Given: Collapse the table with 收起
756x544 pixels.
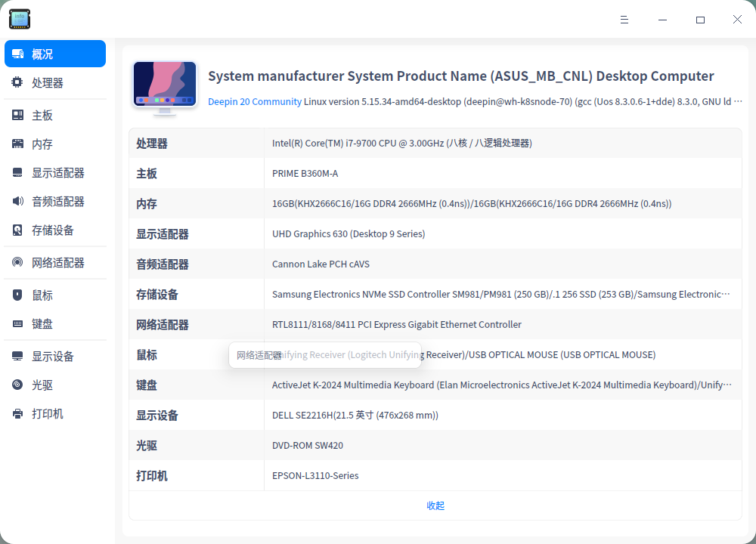Looking at the screenshot, I should pyautogui.click(x=435, y=505).
